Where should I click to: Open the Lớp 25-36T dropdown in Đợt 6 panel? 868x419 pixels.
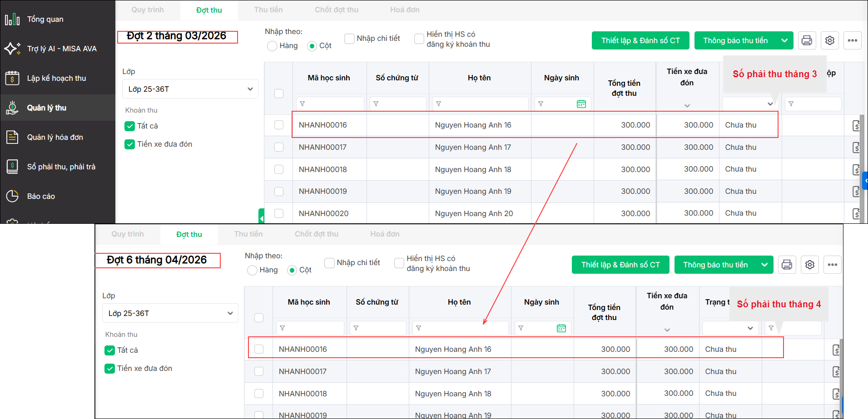170,313
